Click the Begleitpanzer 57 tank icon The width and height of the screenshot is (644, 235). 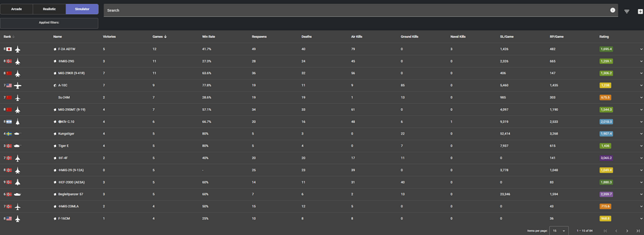tap(17, 194)
